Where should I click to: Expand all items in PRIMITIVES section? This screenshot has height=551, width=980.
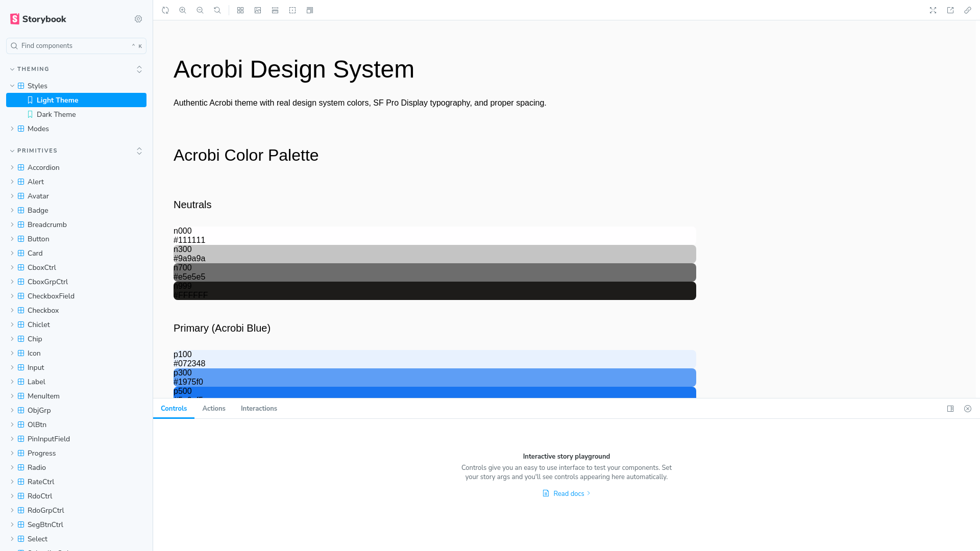pos(139,151)
